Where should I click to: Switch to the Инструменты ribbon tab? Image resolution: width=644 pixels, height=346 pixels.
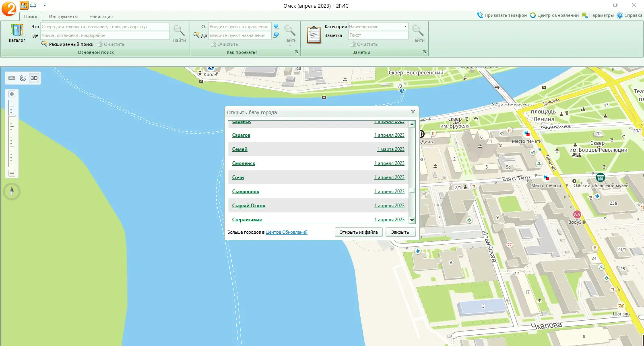pos(63,16)
